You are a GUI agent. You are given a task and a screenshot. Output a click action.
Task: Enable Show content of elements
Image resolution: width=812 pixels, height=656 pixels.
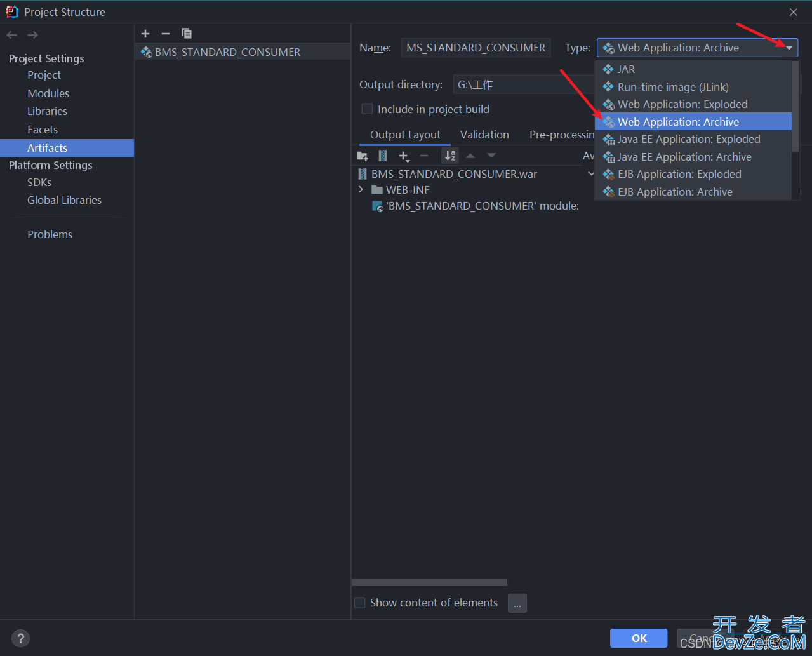pos(359,603)
